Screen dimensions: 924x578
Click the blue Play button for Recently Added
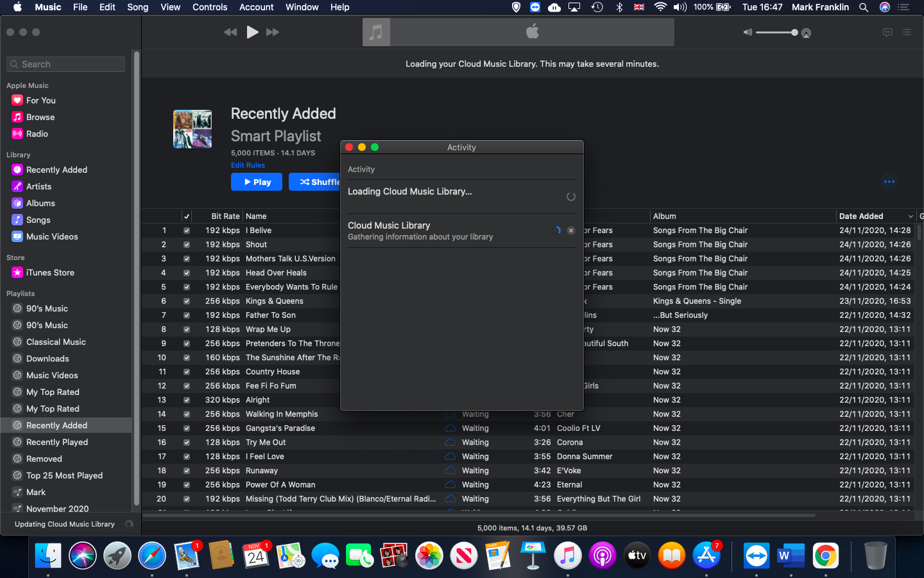257,182
